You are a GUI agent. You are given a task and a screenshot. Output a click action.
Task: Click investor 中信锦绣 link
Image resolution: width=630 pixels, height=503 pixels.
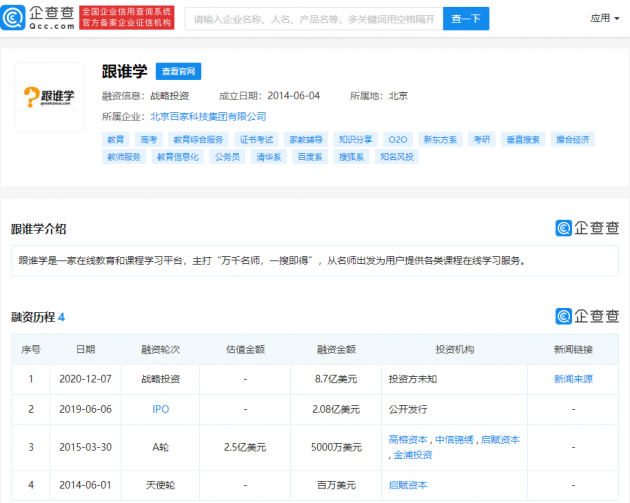454,439
